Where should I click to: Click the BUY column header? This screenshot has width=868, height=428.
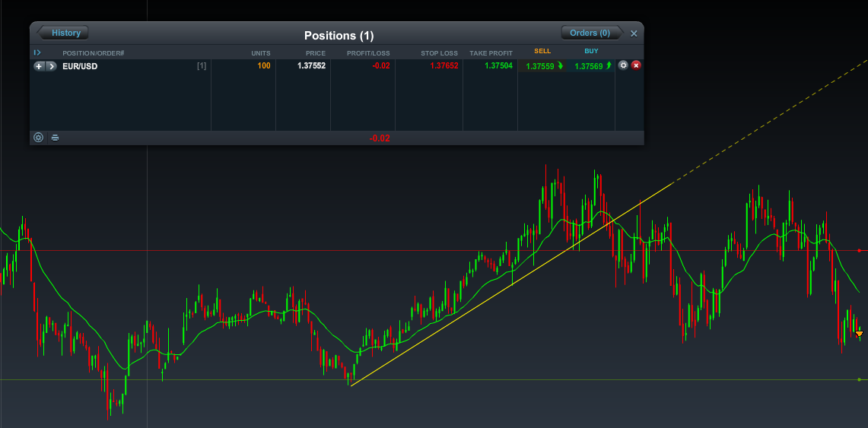pos(591,51)
